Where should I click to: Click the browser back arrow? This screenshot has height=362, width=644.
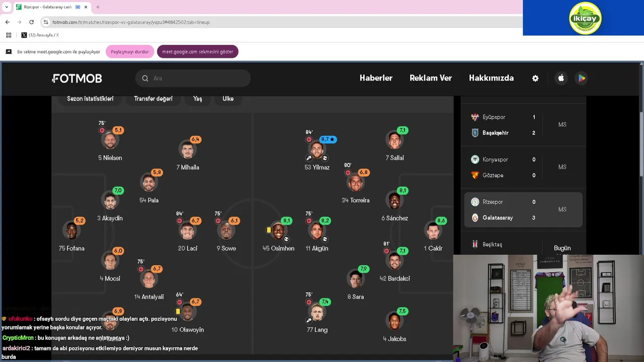[x=7, y=22]
